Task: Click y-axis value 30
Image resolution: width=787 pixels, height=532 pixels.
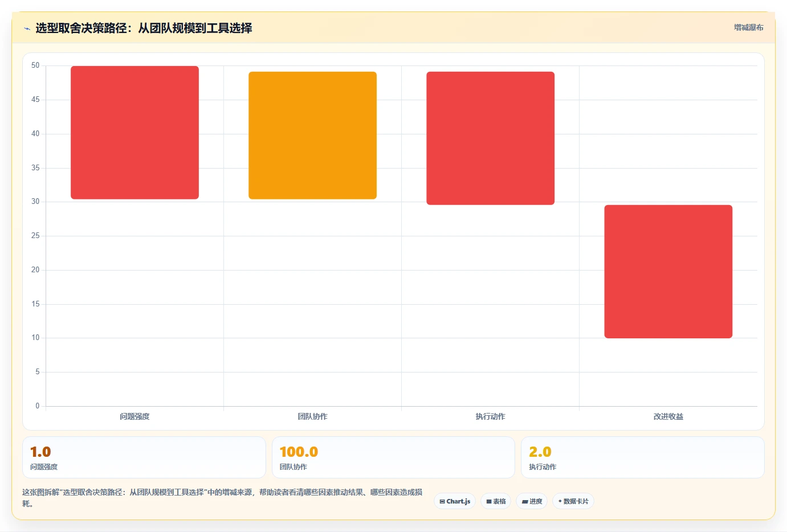Action: [35, 202]
